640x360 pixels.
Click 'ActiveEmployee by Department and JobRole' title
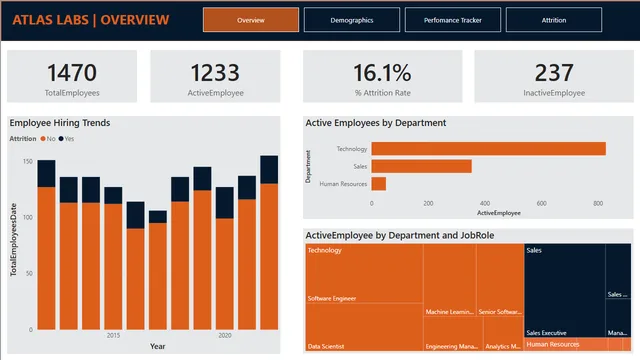pyautogui.click(x=400, y=236)
